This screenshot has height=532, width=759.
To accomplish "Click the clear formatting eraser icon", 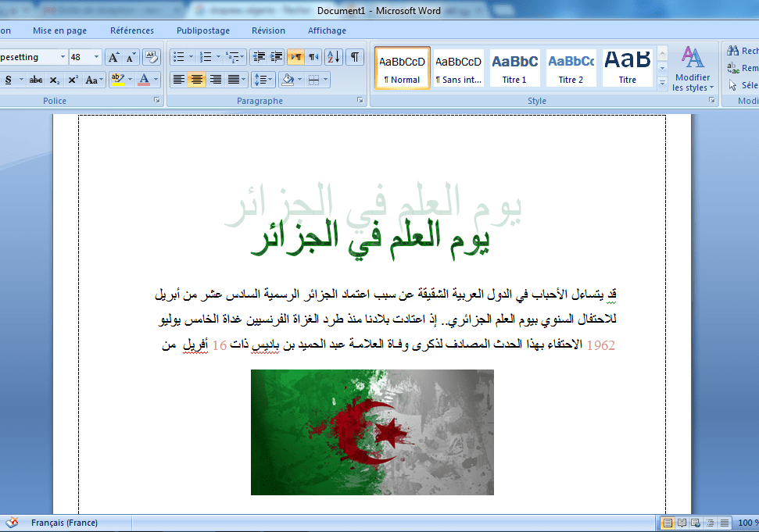I will [152, 57].
